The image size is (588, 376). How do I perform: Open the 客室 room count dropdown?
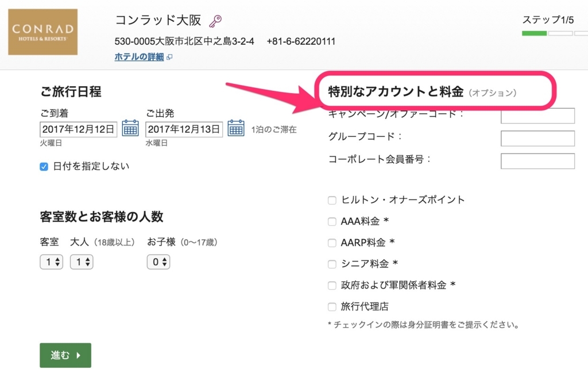coord(51,262)
